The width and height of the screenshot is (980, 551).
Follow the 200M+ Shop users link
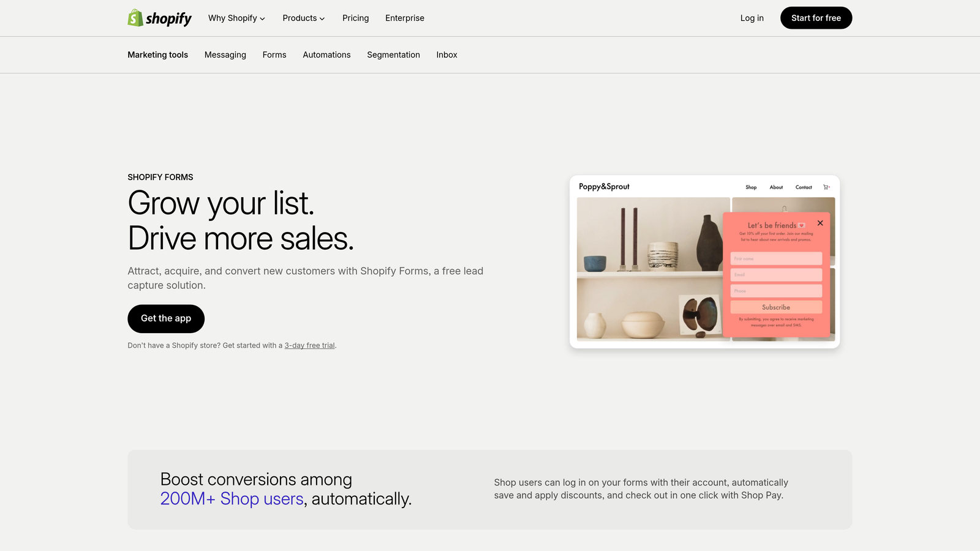pyautogui.click(x=232, y=499)
